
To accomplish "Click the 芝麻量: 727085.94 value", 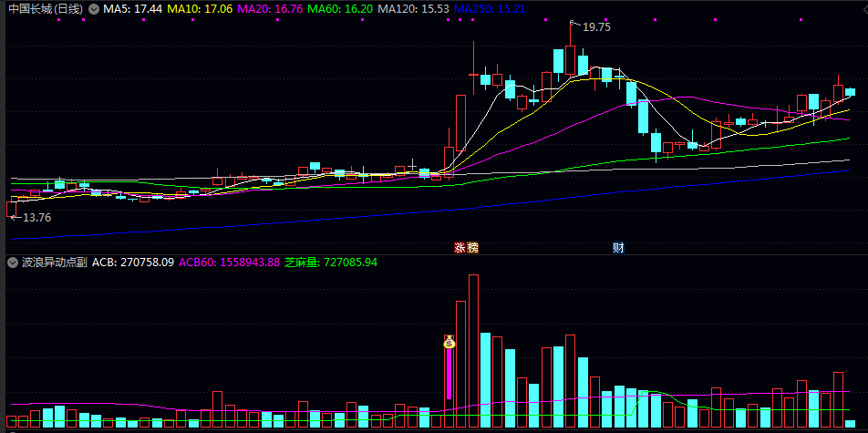I will [x=330, y=263].
